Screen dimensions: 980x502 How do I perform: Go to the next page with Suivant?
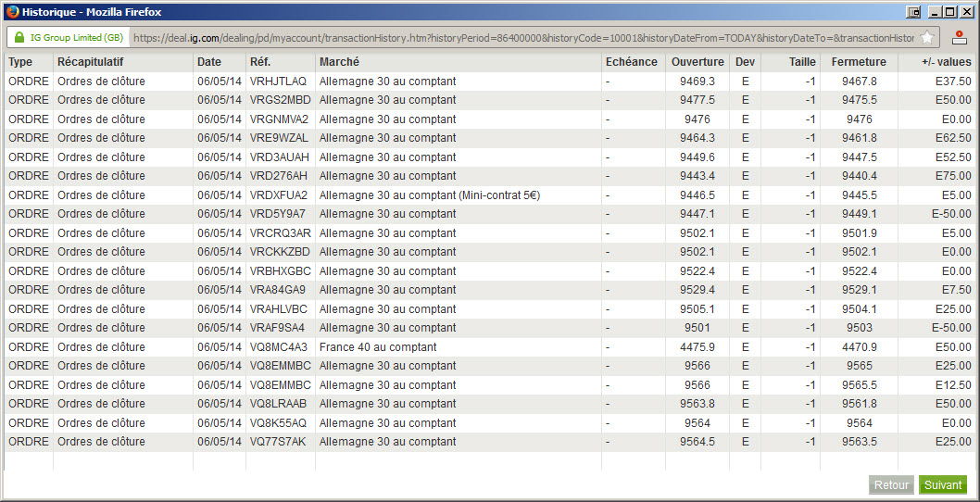tap(943, 484)
